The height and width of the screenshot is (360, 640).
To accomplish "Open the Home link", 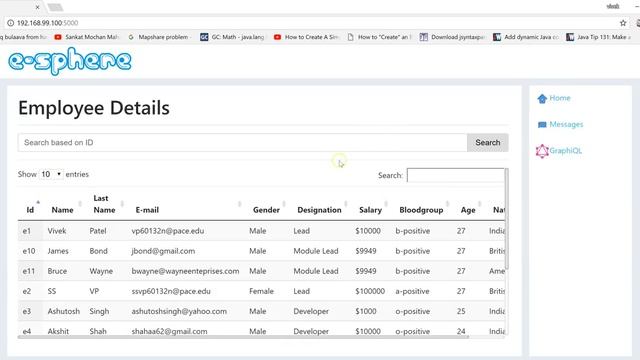I will [560, 98].
